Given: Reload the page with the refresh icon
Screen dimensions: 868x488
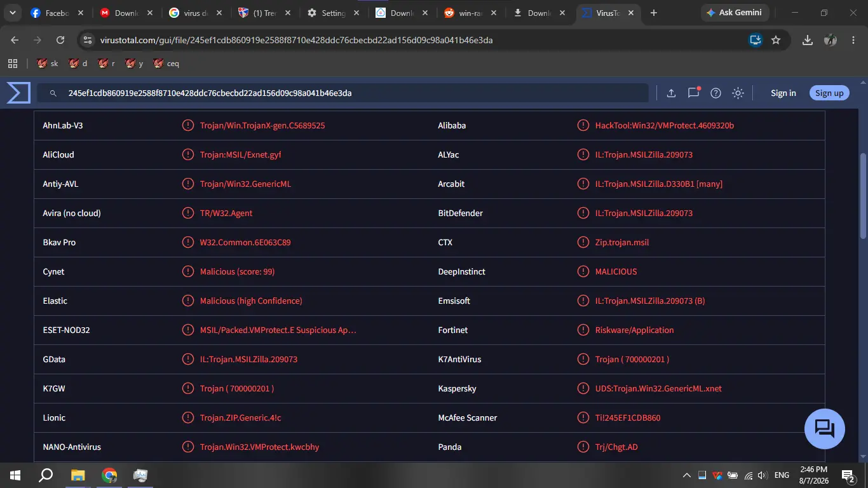Looking at the screenshot, I should click(60, 40).
